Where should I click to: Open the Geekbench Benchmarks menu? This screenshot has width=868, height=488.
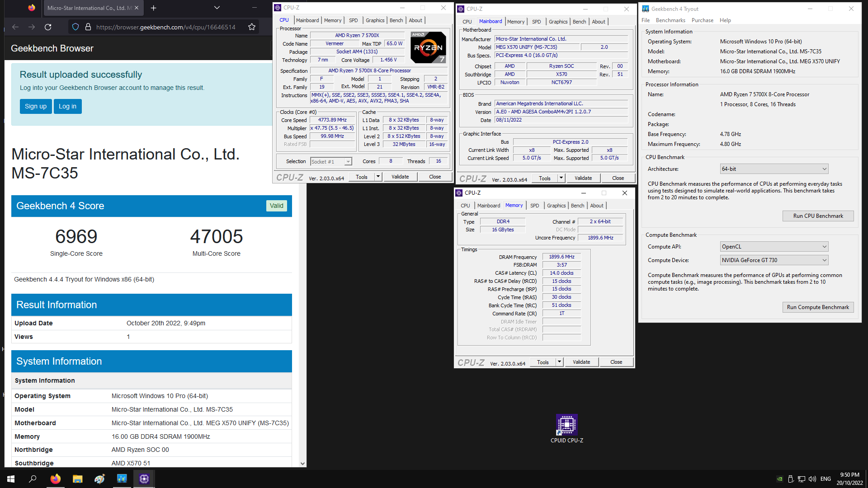tap(670, 20)
